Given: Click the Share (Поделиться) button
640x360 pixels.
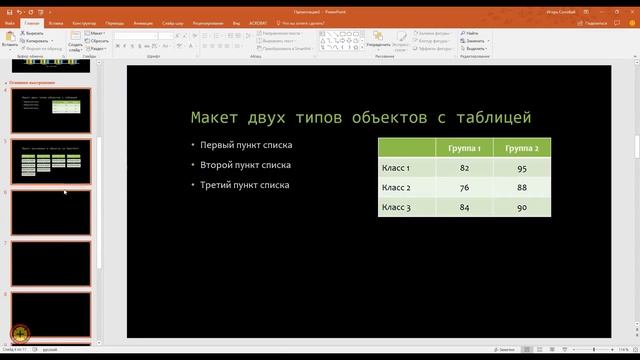Looking at the screenshot, I should [592, 23].
